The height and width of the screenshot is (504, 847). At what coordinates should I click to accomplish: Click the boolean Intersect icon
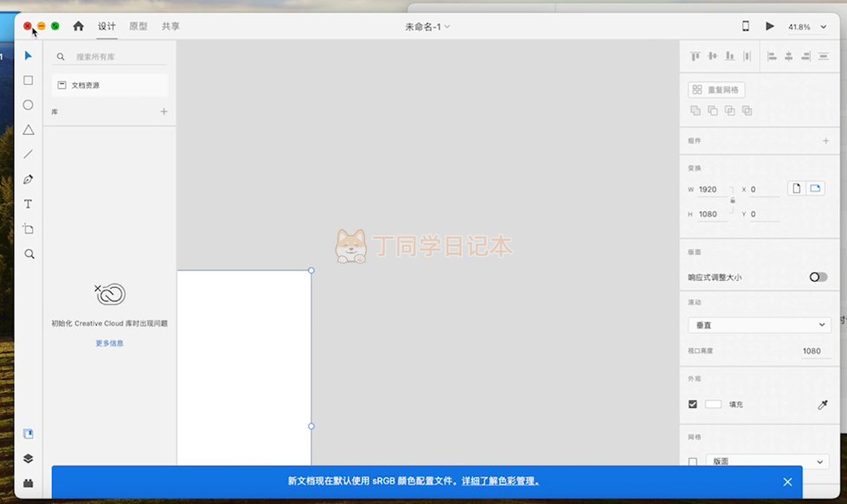[x=730, y=111]
